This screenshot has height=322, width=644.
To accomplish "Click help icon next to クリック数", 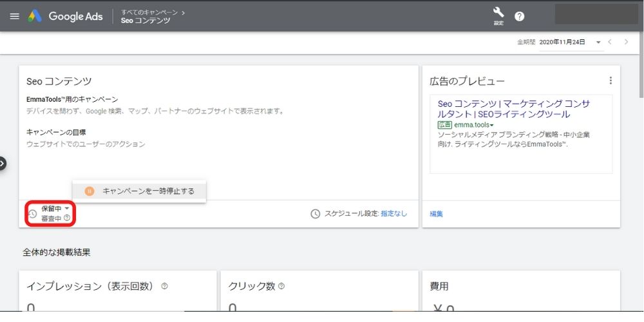I will pos(281,287).
